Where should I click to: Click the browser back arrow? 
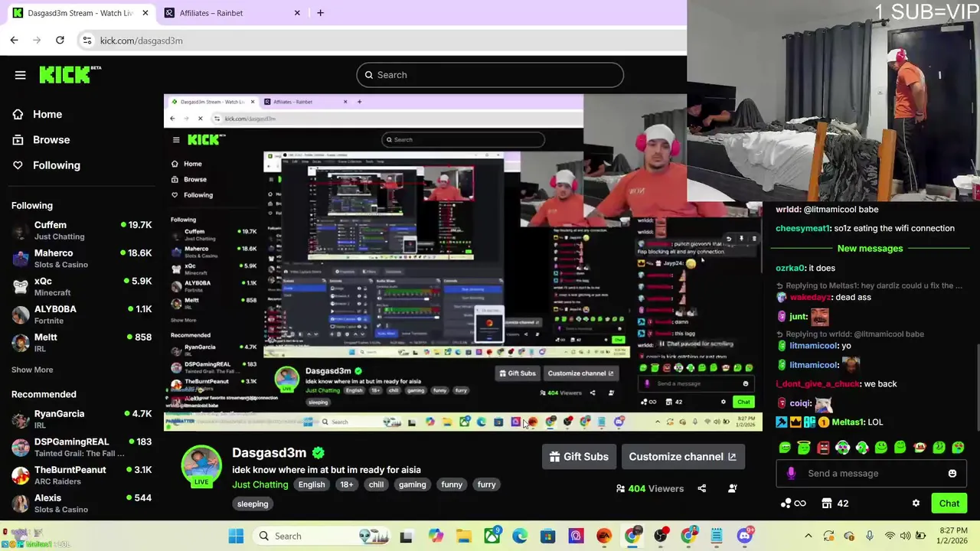[15, 40]
